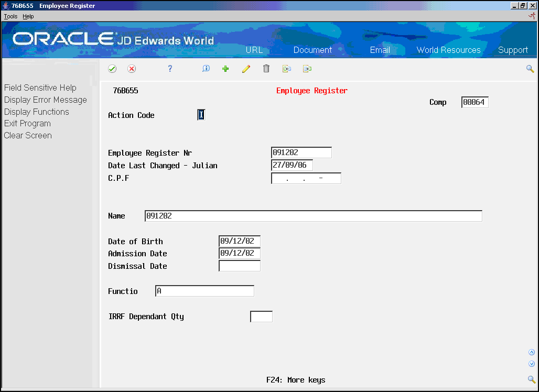Select Display Functions option
This screenshot has width=539, height=392.
pyautogui.click(x=36, y=112)
